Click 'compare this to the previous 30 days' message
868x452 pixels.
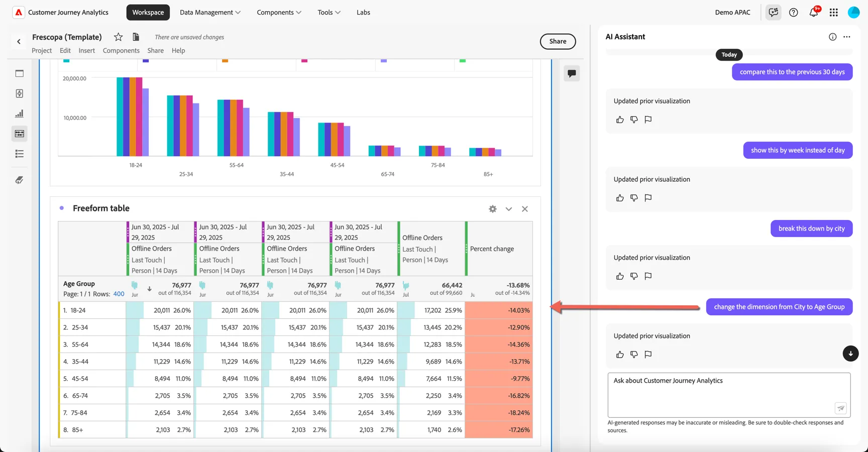point(792,72)
